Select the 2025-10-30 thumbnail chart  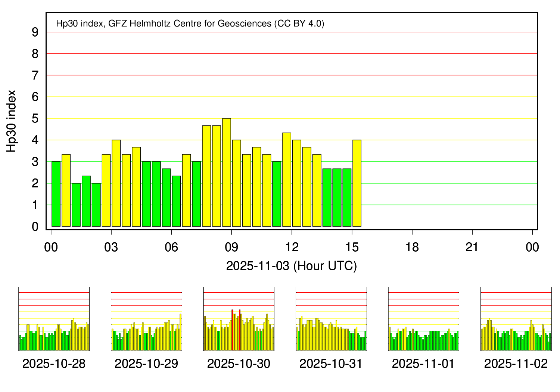pos(239,319)
